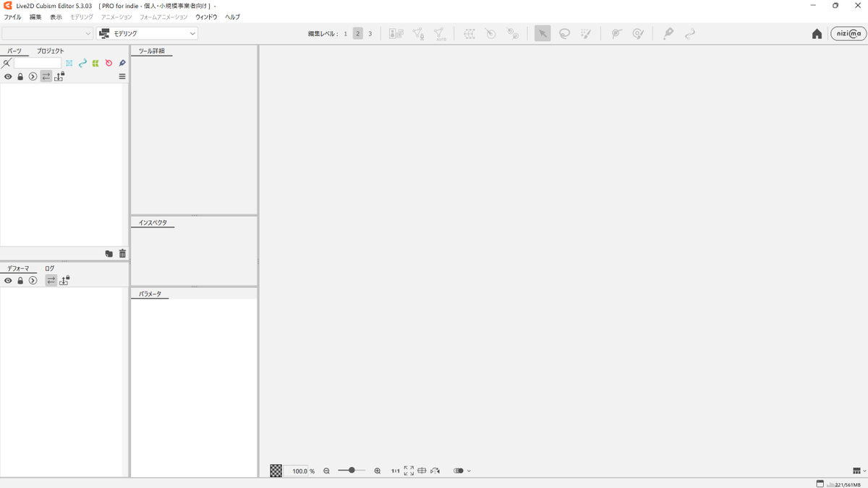Toggle the lock icon in Deformer panel

tap(20, 281)
